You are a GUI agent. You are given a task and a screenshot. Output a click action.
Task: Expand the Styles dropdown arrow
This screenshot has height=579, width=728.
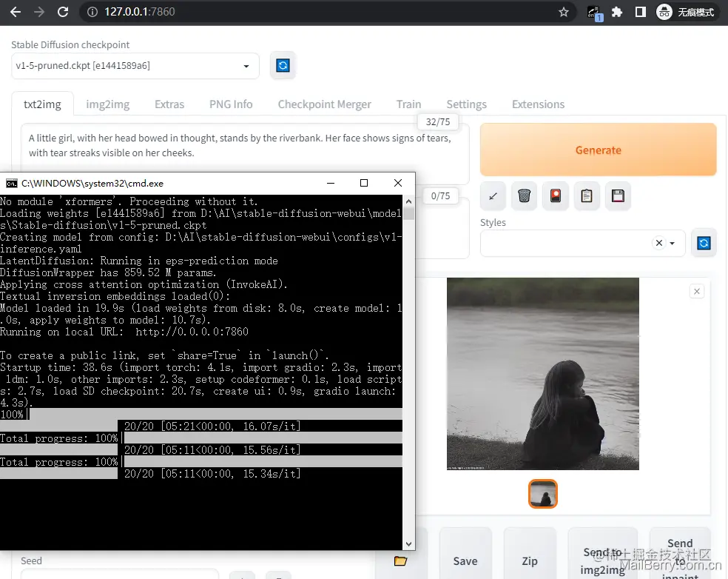click(x=673, y=243)
